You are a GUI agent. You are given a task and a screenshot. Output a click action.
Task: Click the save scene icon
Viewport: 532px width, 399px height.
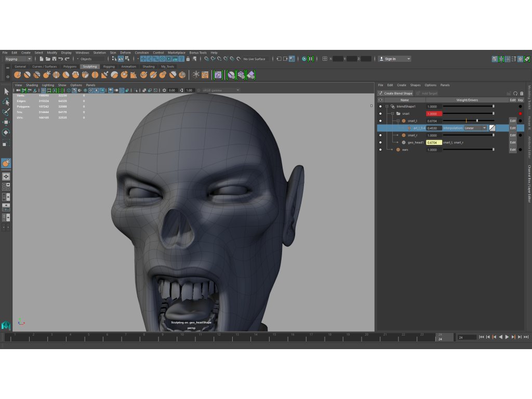click(54, 59)
